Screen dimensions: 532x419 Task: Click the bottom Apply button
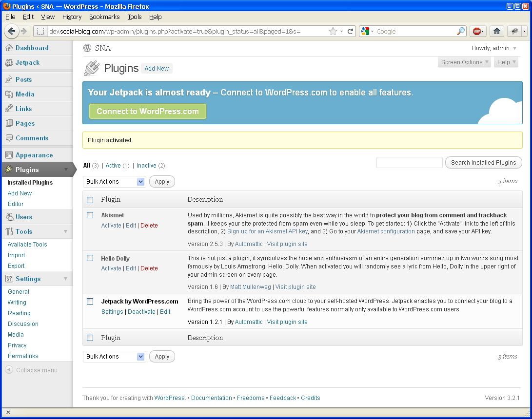(x=162, y=357)
